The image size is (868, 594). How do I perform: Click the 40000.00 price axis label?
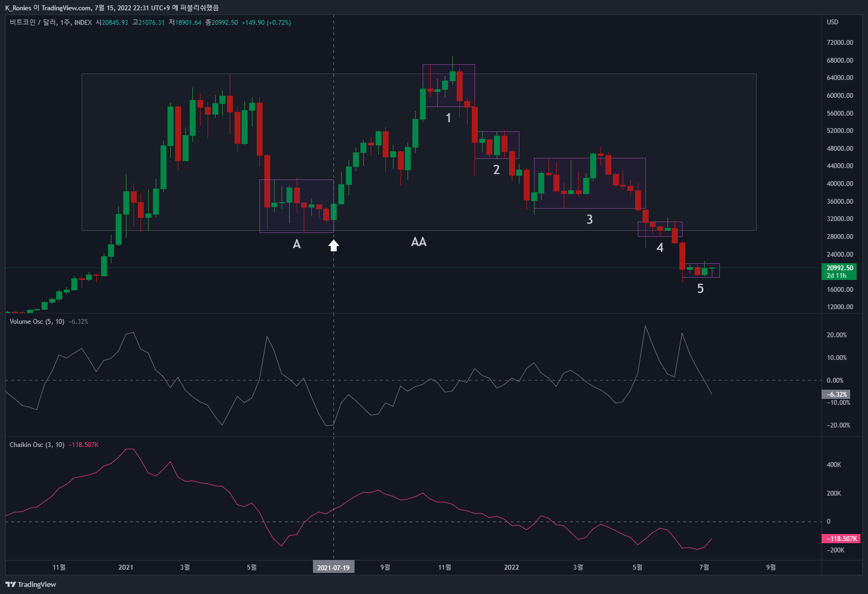pyautogui.click(x=840, y=184)
